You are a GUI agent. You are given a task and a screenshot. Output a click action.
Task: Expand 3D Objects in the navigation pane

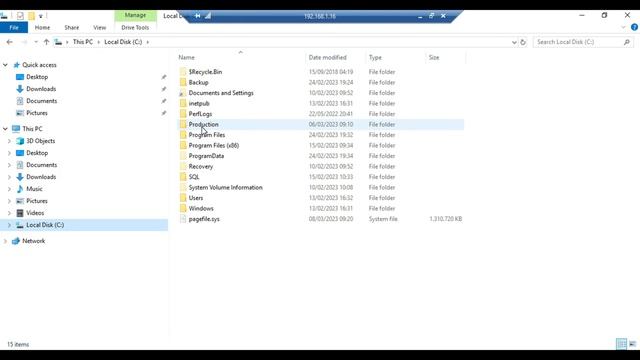(9, 141)
